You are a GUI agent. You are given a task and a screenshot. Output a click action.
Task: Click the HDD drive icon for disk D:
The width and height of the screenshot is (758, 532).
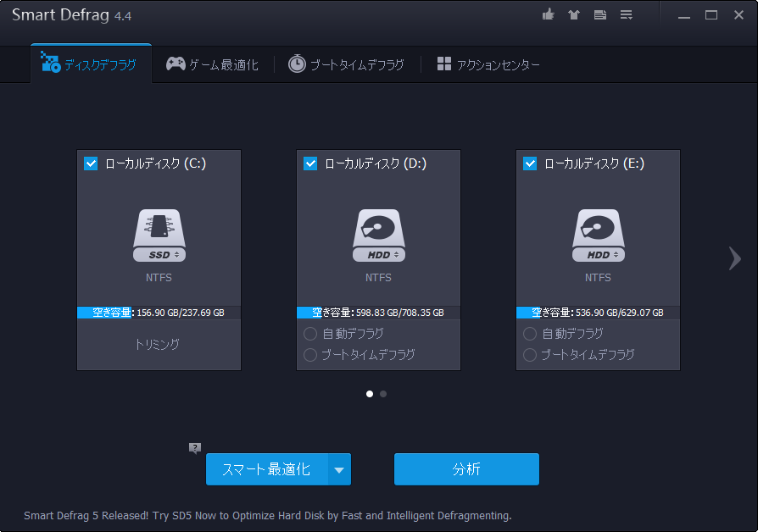click(x=378, y=236)
